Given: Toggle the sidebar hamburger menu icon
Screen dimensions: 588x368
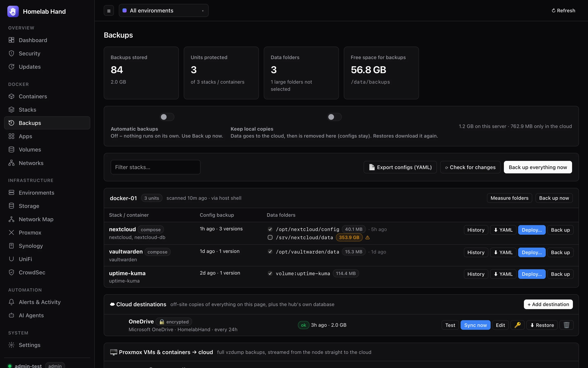Looking at the screenshot, I should click(109, 11).
